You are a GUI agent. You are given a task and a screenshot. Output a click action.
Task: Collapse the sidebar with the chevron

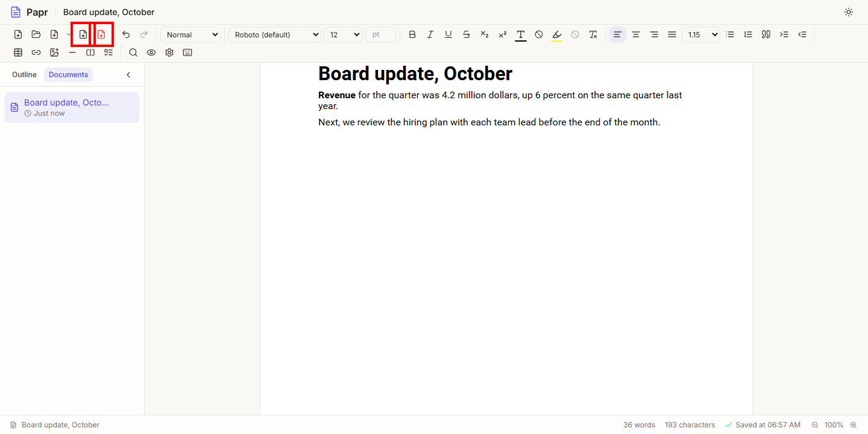(x=128, y=75)
